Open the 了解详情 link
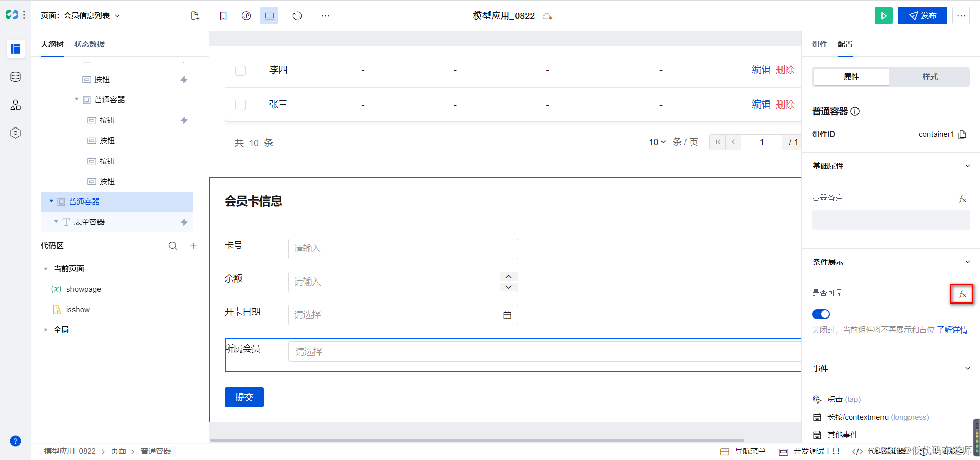The height and width of the screenshot is (460, 980). [x=952, y=330]
